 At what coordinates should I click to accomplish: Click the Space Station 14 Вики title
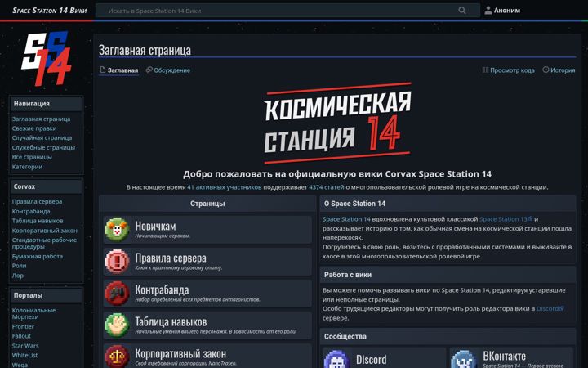coord(50,11)
